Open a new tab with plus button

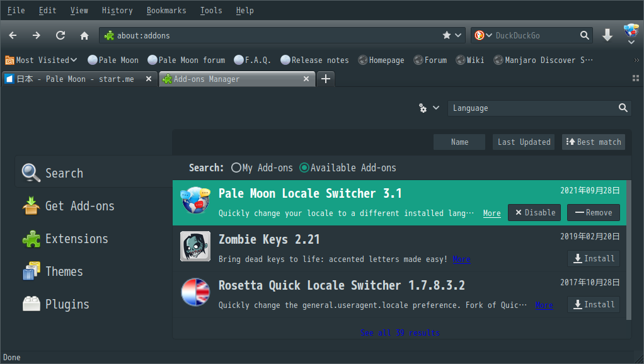tap(326, 79)
